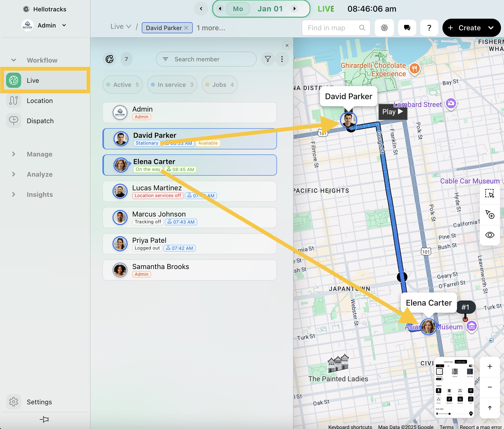Select the area selection tool on map
The width and height of the screenshot is (504, 429).
click(x=490, y=194)
